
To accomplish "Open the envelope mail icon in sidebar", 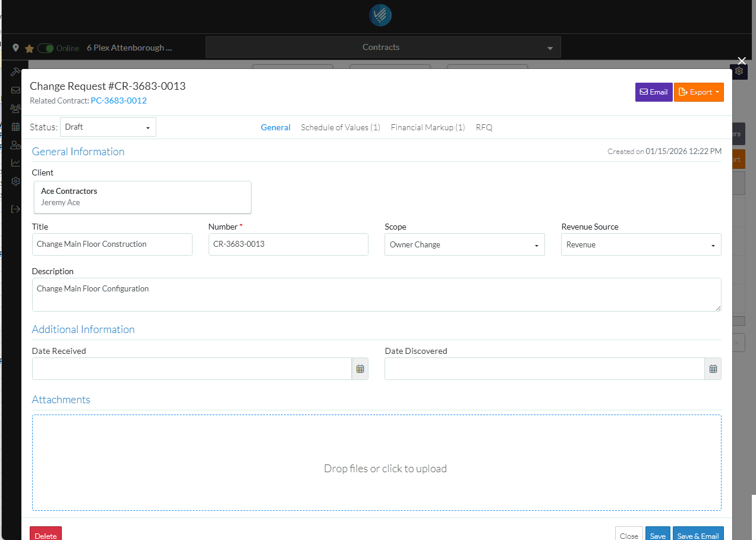I will click(15, 90).
